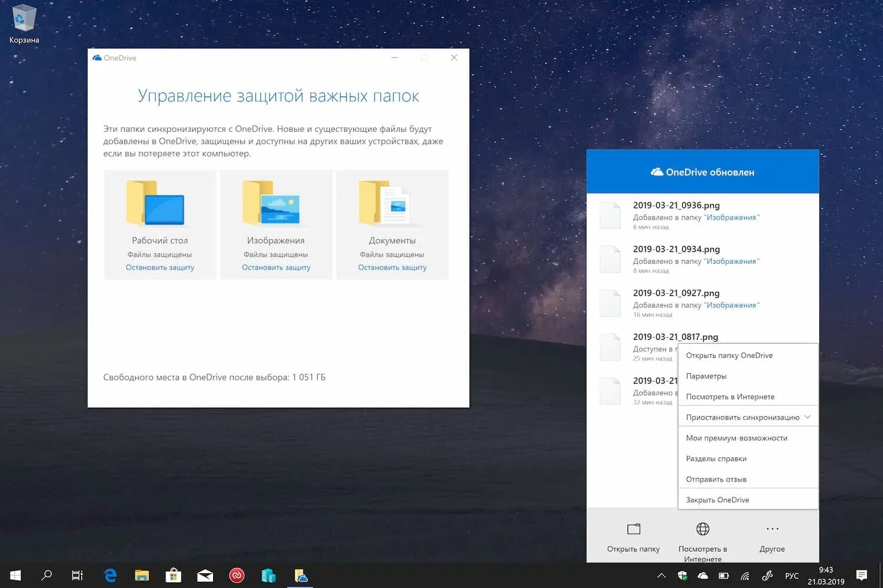The width and height of the screenshot is (883, 588).
Task: Click pen workspace icon in system tray
Action: tap(767, 576)
